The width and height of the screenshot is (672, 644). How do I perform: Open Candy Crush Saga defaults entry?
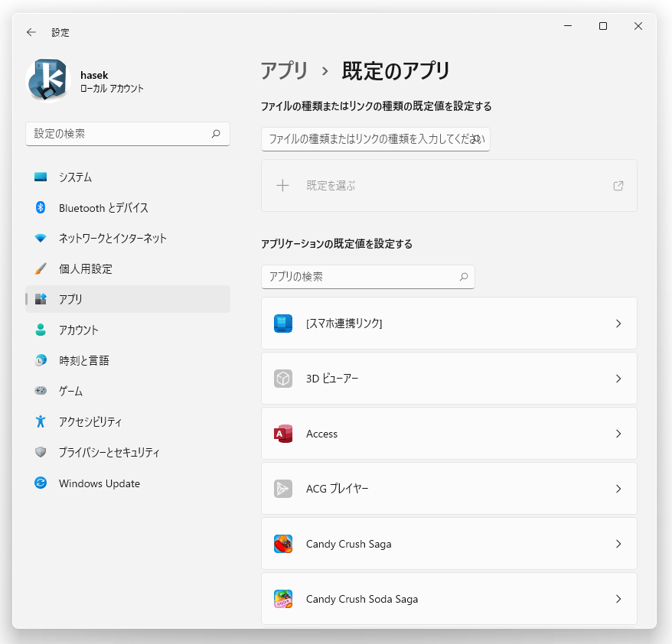(x=449, y=544)
